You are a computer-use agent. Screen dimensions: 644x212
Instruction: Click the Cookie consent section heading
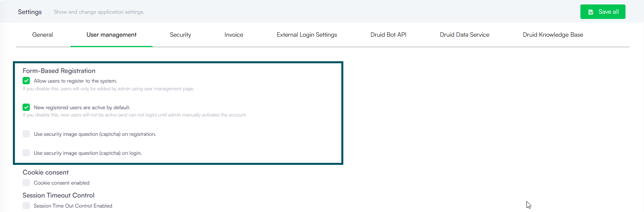[45, 173]
